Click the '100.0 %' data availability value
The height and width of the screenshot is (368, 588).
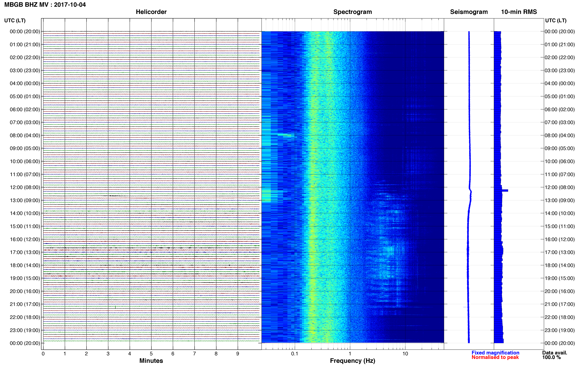(552, 357)
